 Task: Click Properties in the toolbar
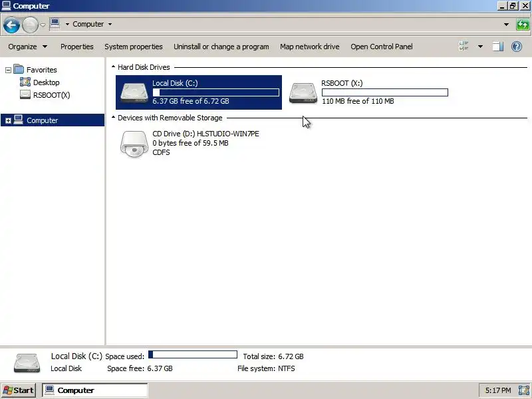[77, 47]
